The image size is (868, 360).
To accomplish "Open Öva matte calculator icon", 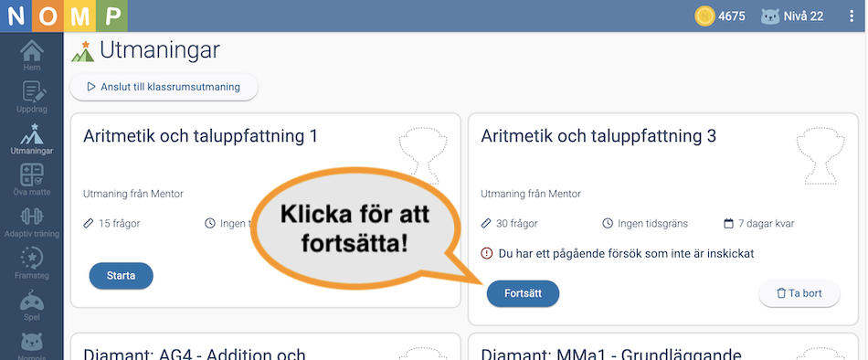I will click(32, 175).
